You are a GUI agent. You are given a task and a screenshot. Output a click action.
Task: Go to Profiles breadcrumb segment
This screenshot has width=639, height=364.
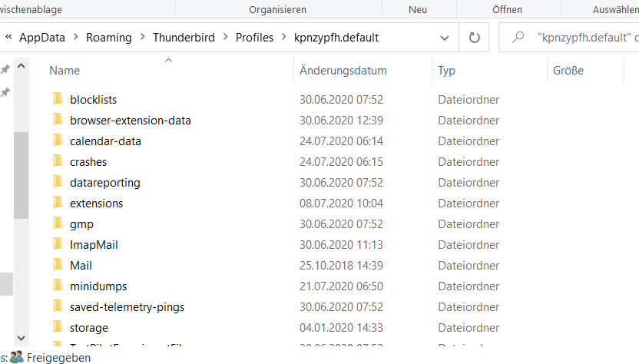(x=253, y=37)
